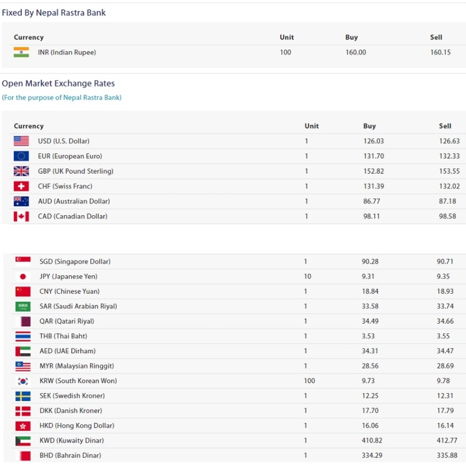Click the Japan flag icon
466x476 pixels.
(x=23, y=277)
